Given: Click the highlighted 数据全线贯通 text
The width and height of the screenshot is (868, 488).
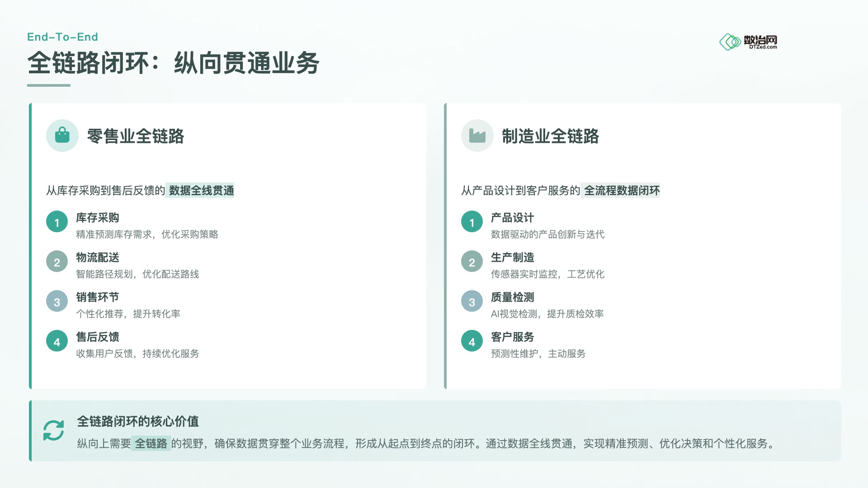Looking at the screenshot, I should (x=201, y=191).
